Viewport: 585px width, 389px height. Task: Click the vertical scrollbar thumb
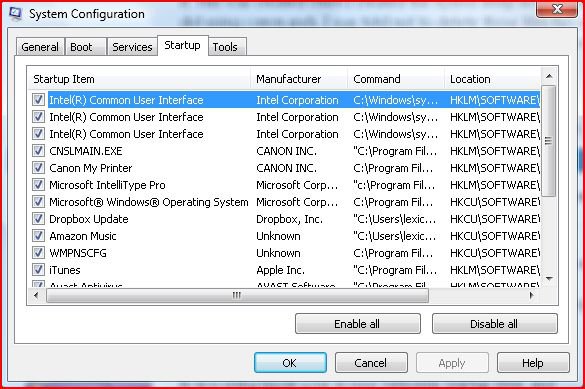(548, 141)
